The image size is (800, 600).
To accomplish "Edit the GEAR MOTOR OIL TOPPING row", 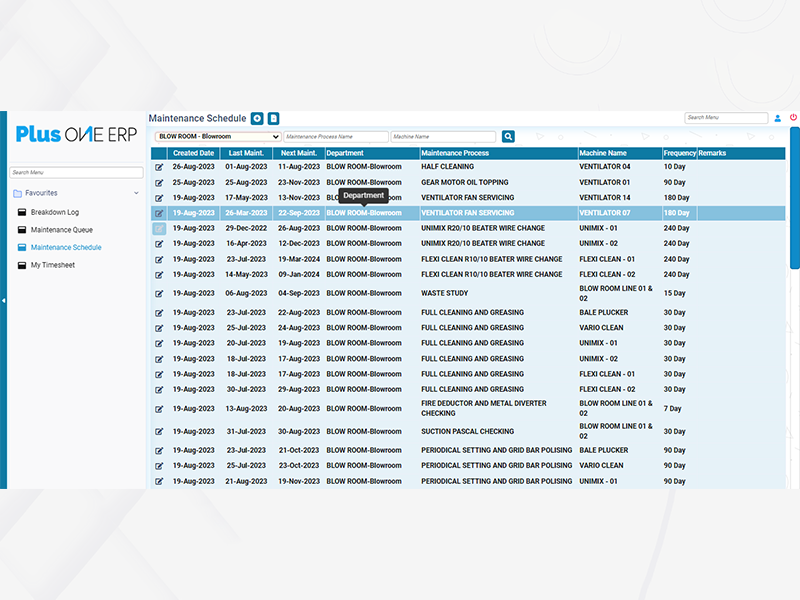I will point(159,182).
